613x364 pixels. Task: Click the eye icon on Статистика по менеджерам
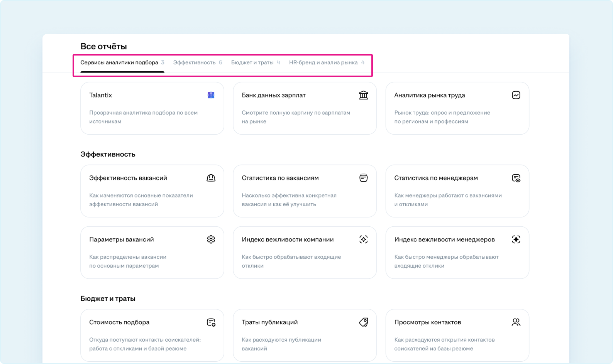pos(516,178)
